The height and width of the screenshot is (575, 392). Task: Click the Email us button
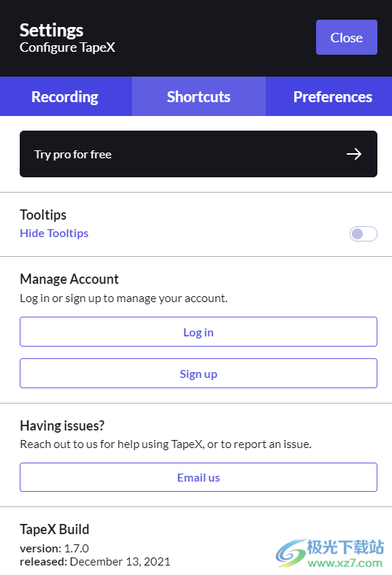(199, 477)
